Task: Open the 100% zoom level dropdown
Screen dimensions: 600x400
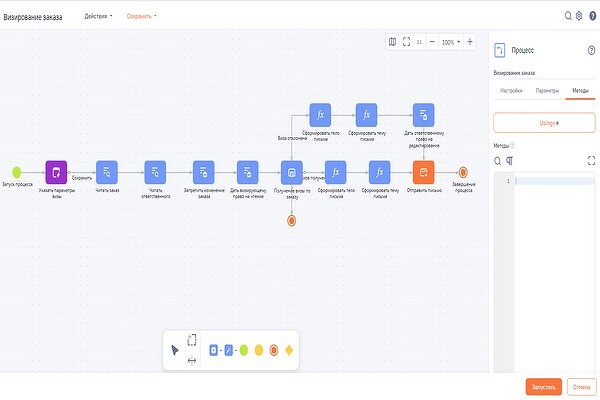Action: click(451, 42)
